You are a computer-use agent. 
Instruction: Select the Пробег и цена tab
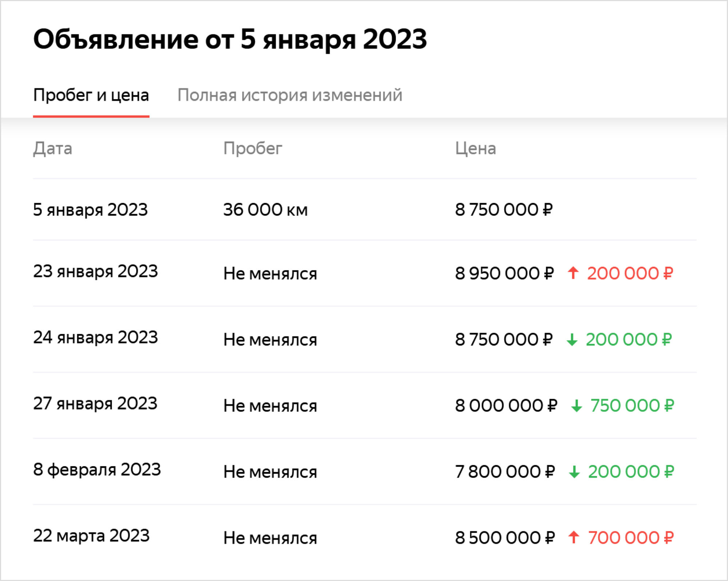pos(91,96)
